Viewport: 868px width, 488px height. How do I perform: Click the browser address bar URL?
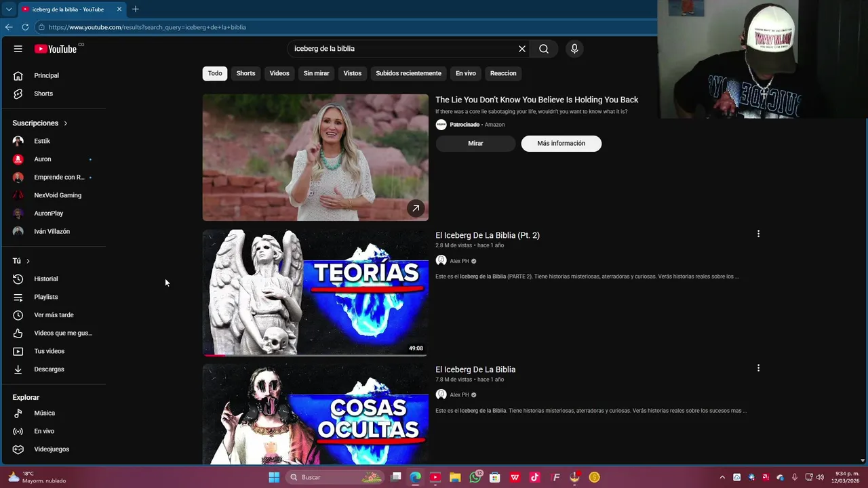click(x=147, y=27)
